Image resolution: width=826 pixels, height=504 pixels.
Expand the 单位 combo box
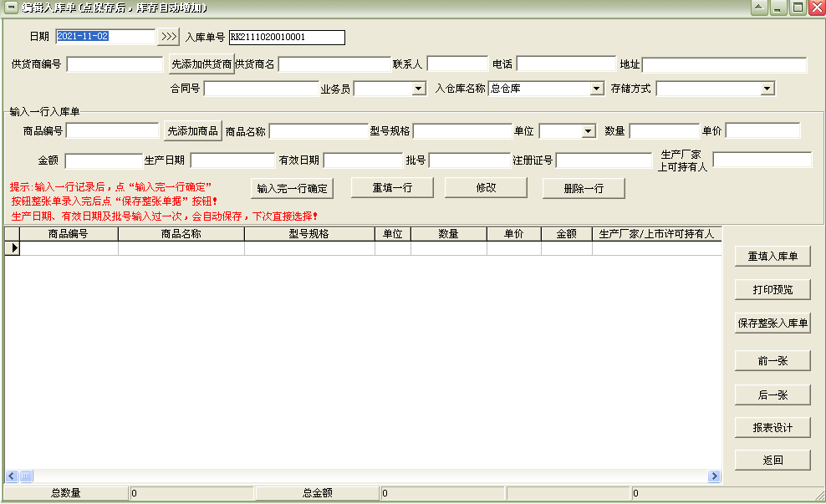tap(589, 131)
